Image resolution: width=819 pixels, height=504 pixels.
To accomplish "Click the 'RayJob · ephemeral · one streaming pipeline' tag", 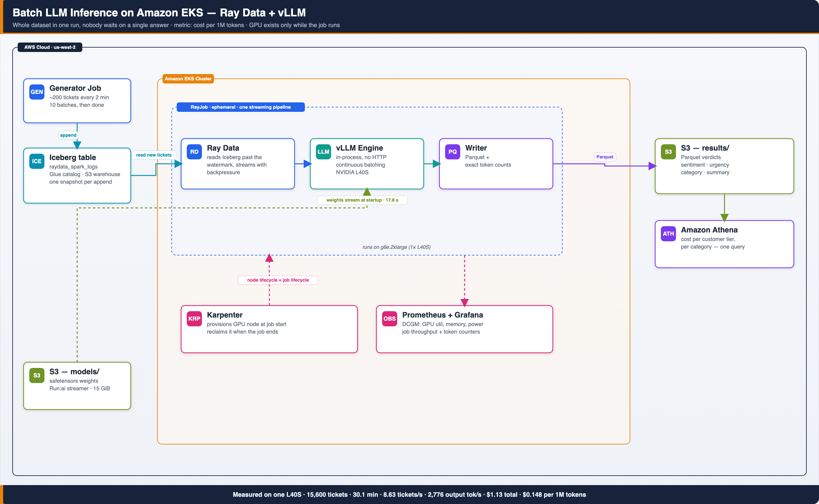I will tap(241, 107).
